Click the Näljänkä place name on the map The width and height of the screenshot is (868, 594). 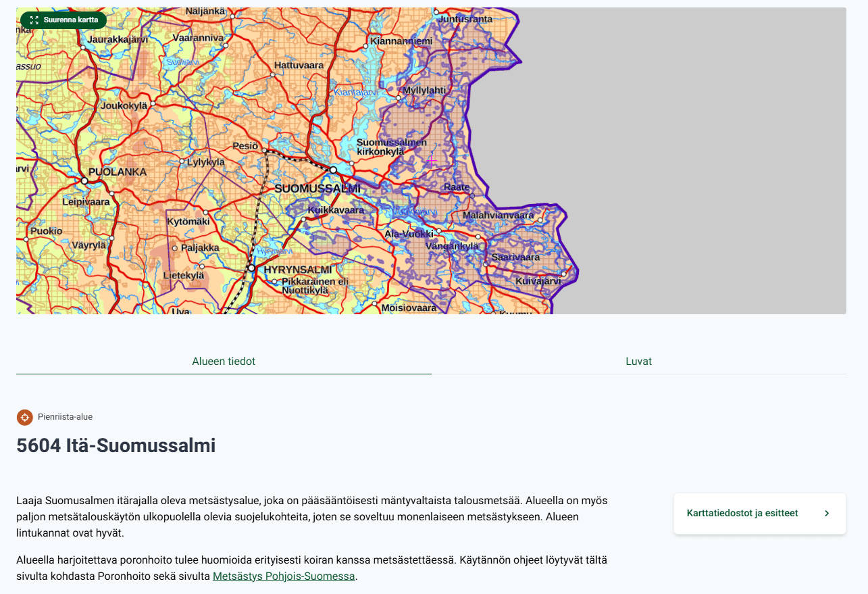coord(204,11)
